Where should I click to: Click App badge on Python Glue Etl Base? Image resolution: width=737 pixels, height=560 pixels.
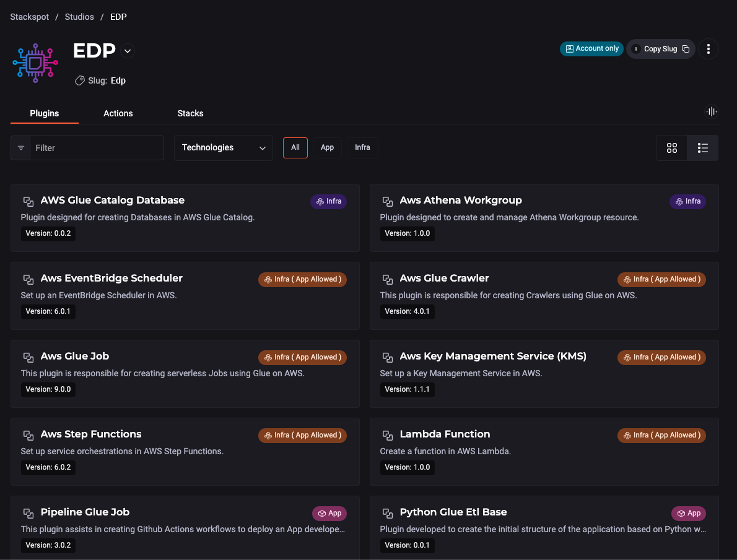click(689, 514)
